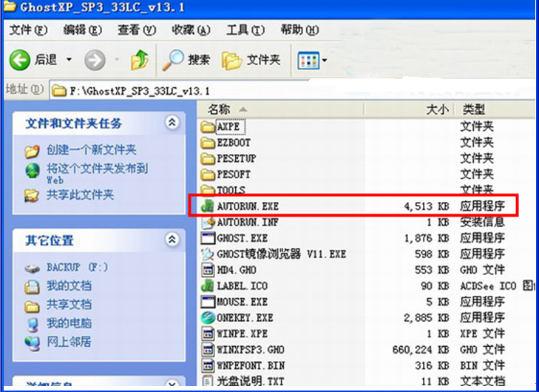This screenshot has width=539, height=392.
Task: Select the GHOST.EXE file icon
Action: [207, 238]
